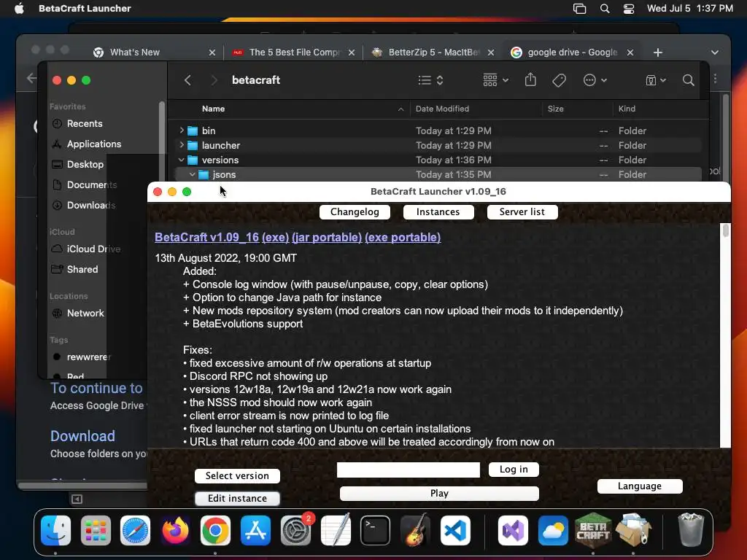Expand the bin folder

(x=182, y=130)
